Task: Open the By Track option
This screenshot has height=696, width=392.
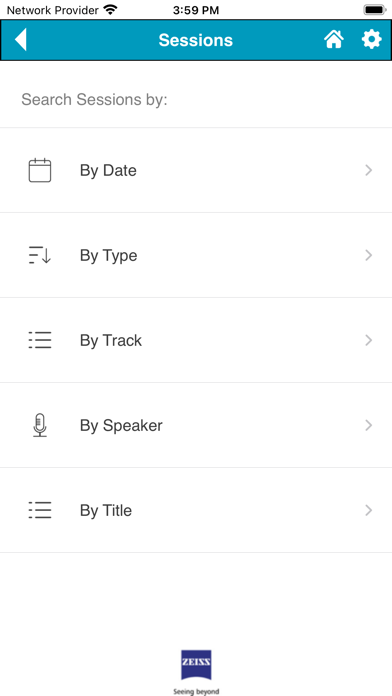Action: click(x=196, y=340)
